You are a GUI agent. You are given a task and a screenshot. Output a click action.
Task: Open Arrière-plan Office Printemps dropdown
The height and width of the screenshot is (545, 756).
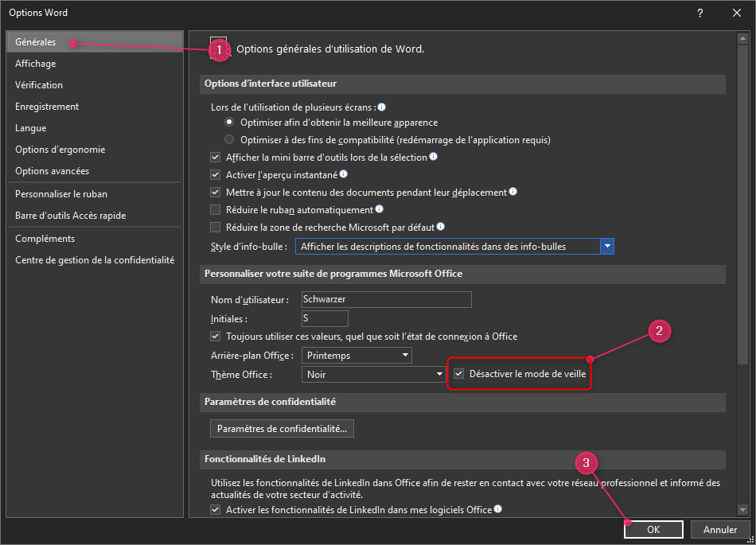coord(357,355)
